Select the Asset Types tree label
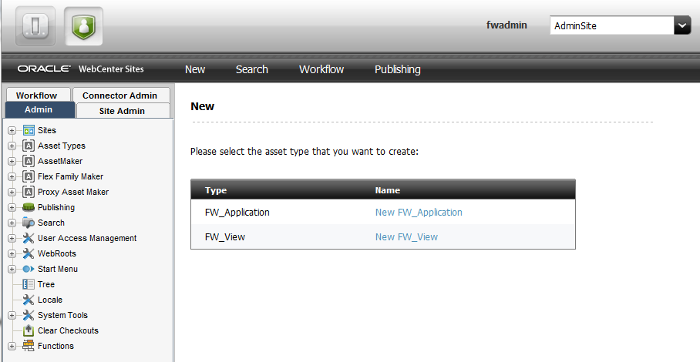 click(x=62, y=146)
